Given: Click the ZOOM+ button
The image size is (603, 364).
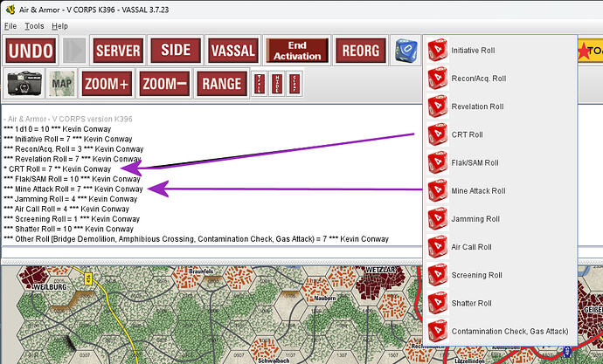Looking at the screenshot, I should point(107,83).
